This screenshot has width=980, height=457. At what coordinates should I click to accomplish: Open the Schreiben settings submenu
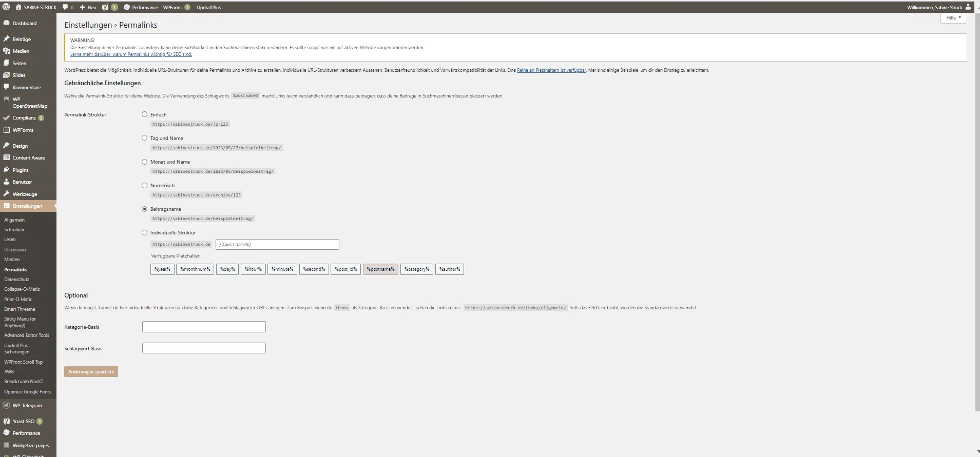pos(14,230)
